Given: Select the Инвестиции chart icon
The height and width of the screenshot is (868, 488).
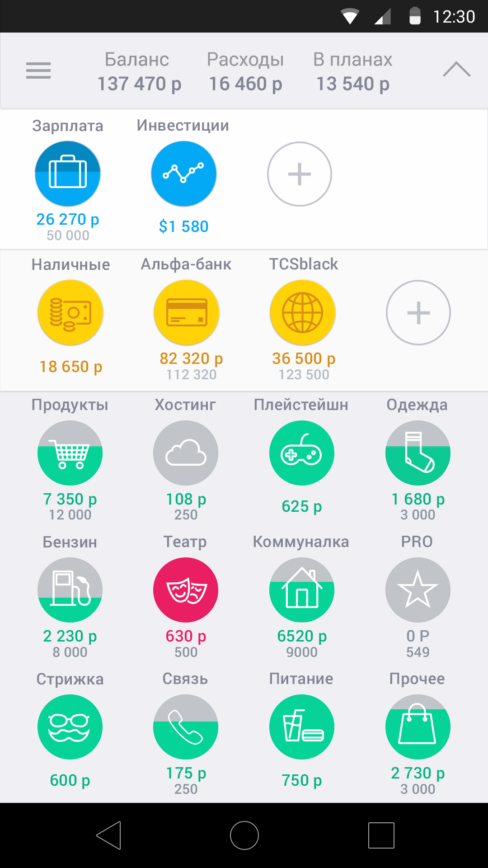Looking at the screenshot, I should (x=183, y=174).
